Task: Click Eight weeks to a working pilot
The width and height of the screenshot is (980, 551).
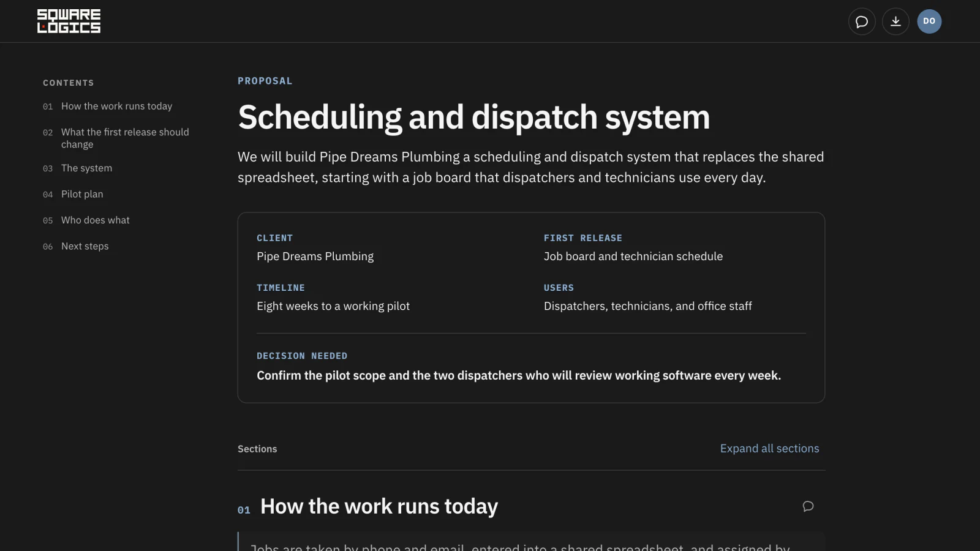Action: coord(333,306)
